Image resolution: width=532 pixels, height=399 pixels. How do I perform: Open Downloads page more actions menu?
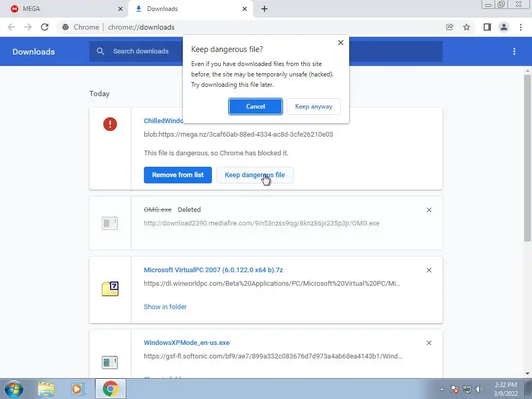(x=514, y=51)
